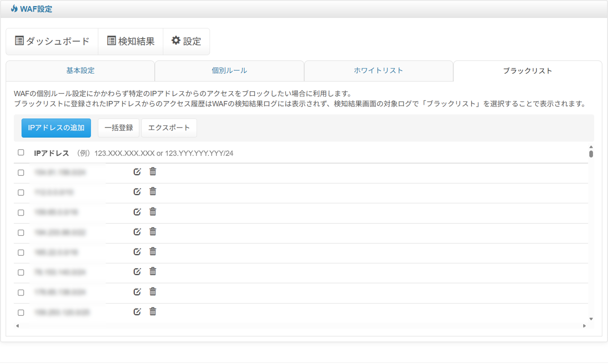Viewport: 608px width, 364px height.
Task: Delete the first IP address row
Action: pyautogui.click(x=153, y=171)
